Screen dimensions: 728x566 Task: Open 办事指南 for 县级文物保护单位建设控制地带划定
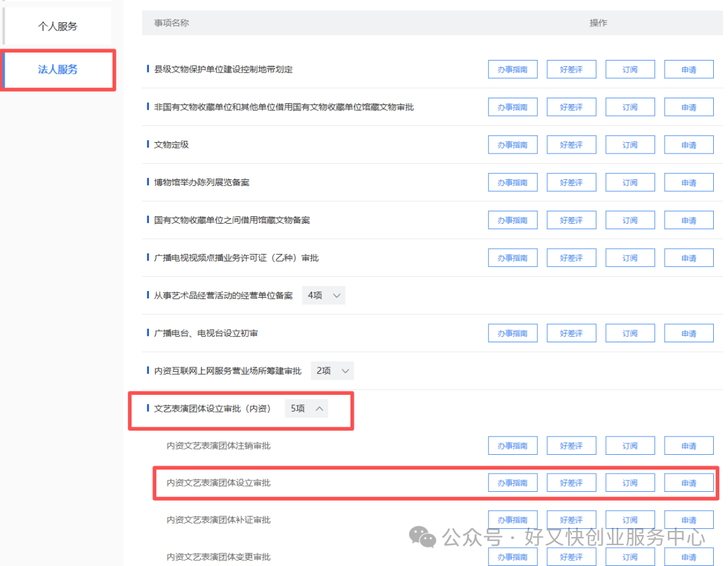tap(512, 69)
